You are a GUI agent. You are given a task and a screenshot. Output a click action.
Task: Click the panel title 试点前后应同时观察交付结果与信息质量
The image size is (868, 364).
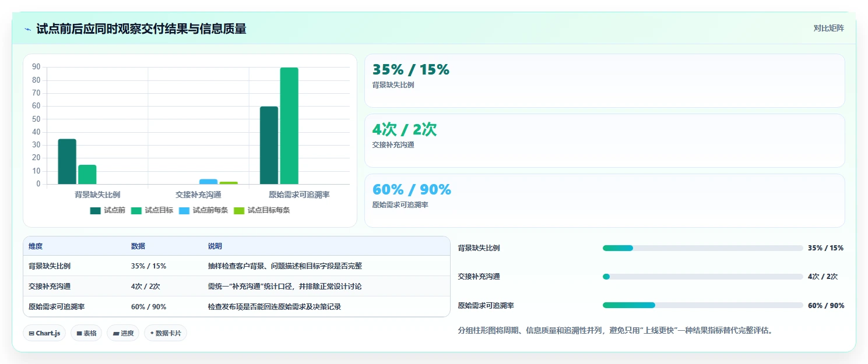141,29
